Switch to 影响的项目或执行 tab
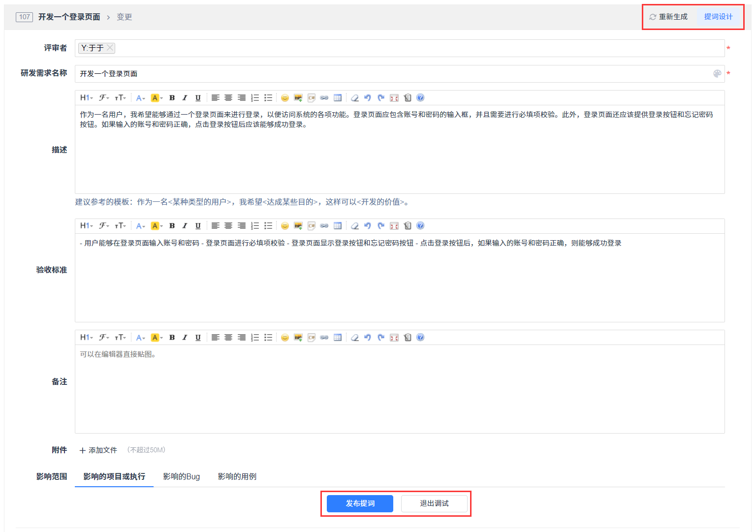Viewport: 756px width, 532px height. 114,476
